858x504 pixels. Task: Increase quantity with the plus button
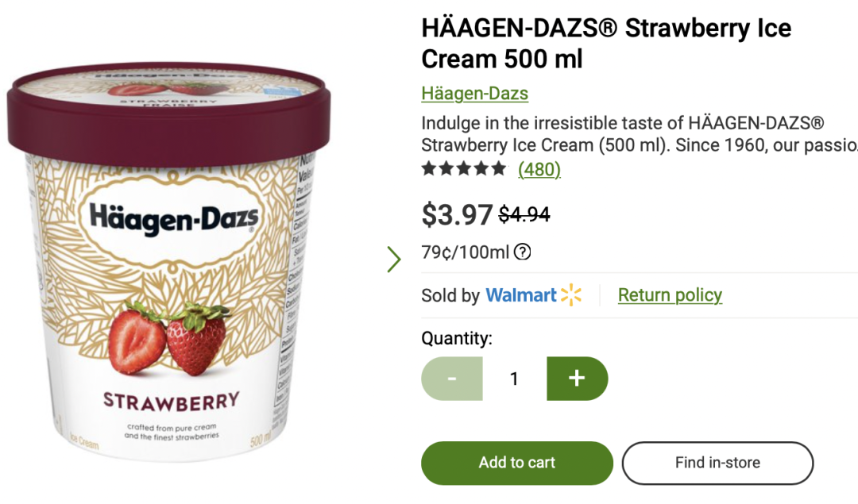[x=578, y=379]
